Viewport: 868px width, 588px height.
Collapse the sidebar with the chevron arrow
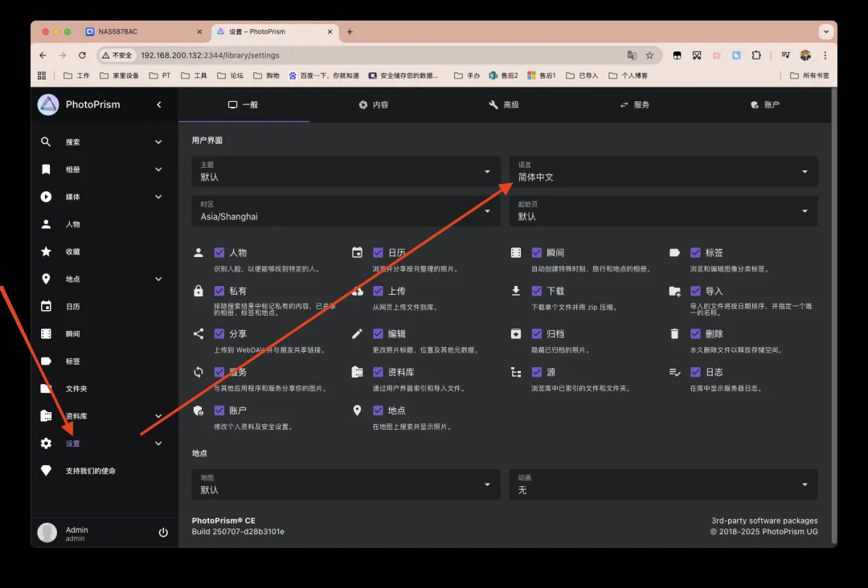(x=159, y=104)
